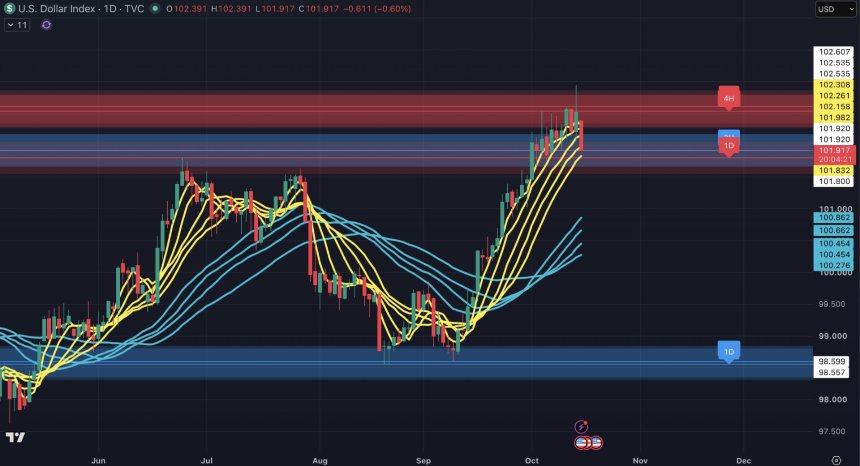Viewport: 860px width, 466px height.
Task: Click the 102.607 price label
Action: pos(834,52)
